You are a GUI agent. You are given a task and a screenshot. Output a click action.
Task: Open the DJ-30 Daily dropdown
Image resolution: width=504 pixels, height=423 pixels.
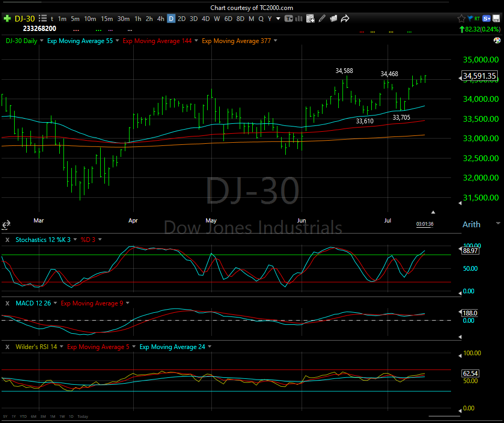pyautogui.click(x=41, y=41)
